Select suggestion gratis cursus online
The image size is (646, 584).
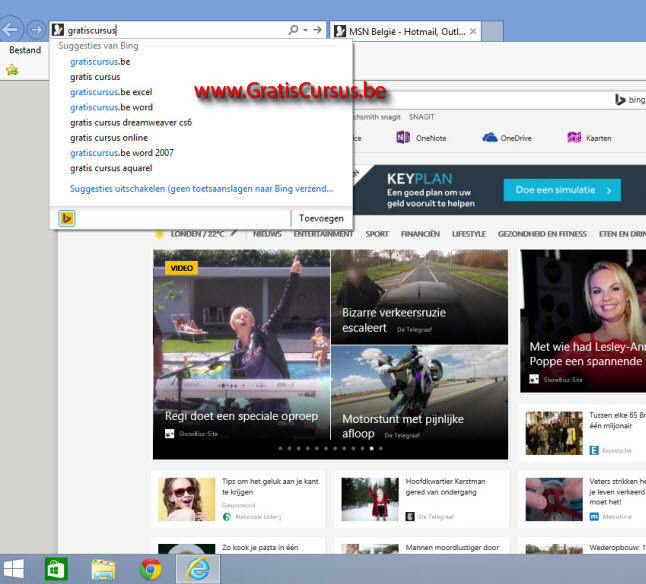point(109,138)
